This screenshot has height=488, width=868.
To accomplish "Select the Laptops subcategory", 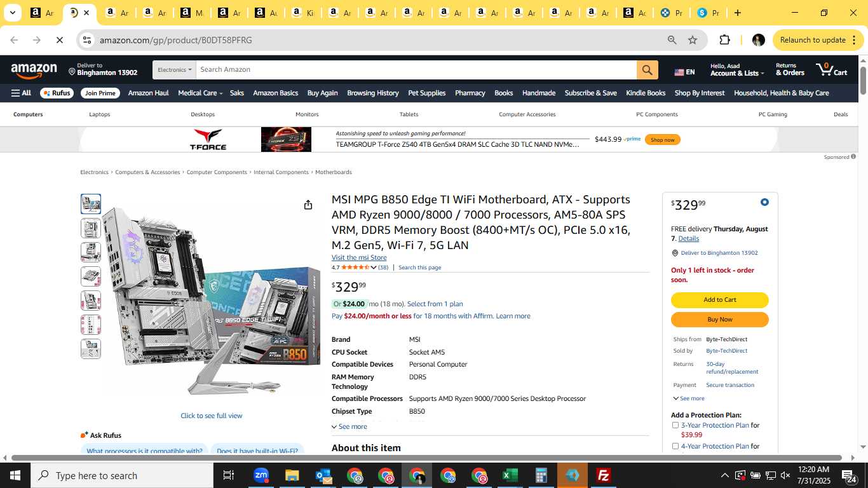I will [99, 114].
